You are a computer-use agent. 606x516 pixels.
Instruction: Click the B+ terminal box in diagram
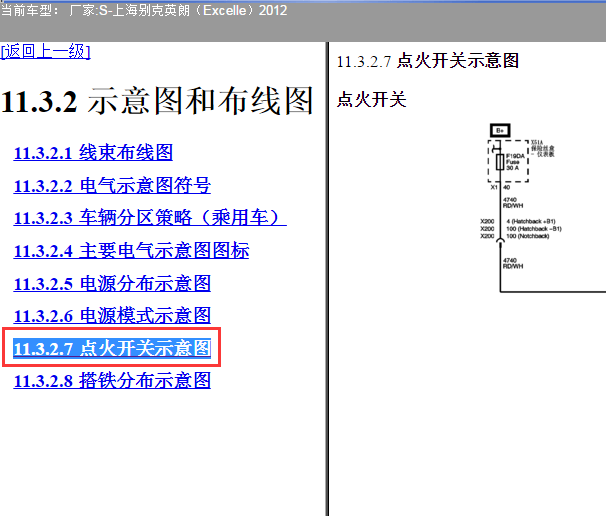click(500, 130)
